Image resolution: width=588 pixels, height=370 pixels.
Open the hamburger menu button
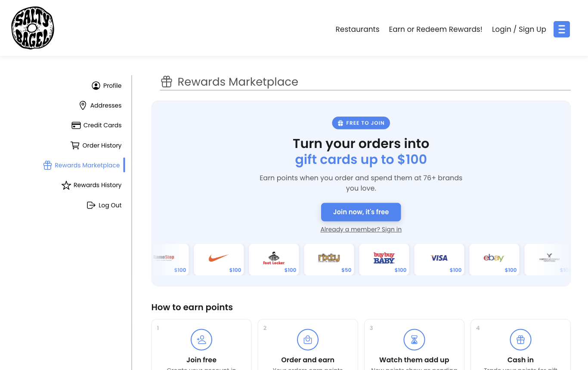(x=561, y=29)
